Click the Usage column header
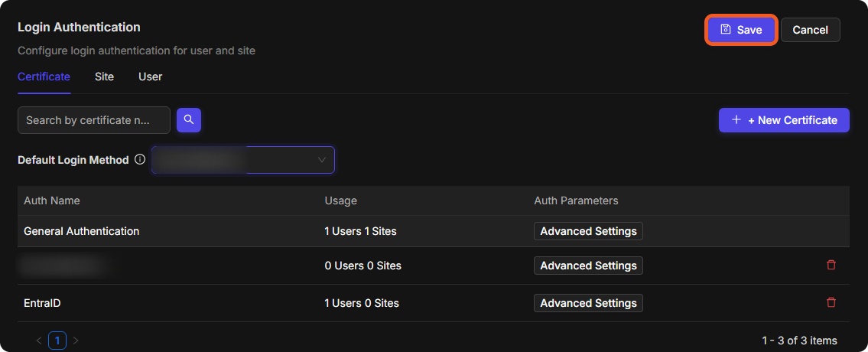The height and width of the screenshot is (352, 868). pos(340,200)
